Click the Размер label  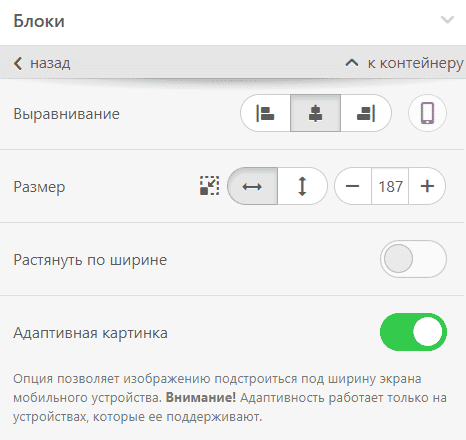[x=39, y=187]
